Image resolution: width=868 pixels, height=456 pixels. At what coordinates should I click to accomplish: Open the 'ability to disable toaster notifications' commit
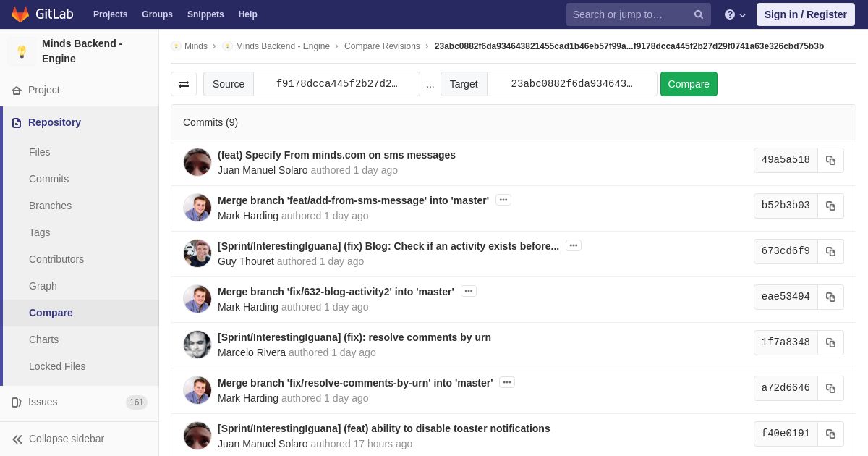pos(384,428)
